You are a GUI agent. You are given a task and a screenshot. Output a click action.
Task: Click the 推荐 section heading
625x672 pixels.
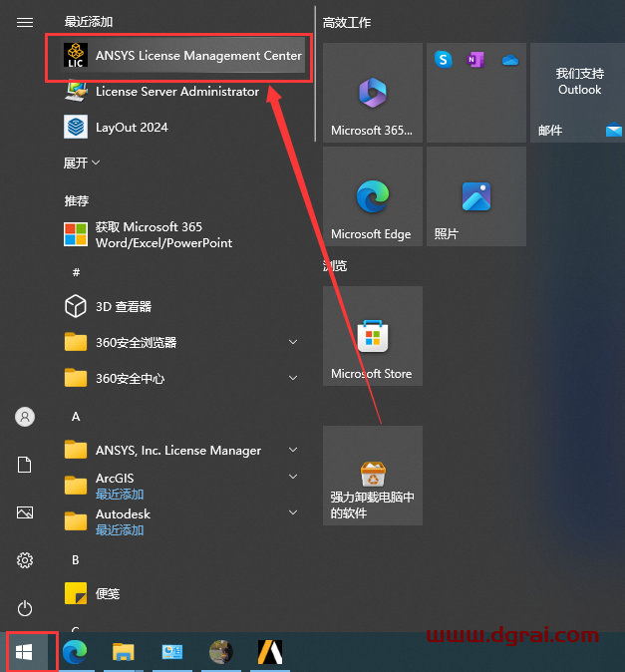pos(77,200)
